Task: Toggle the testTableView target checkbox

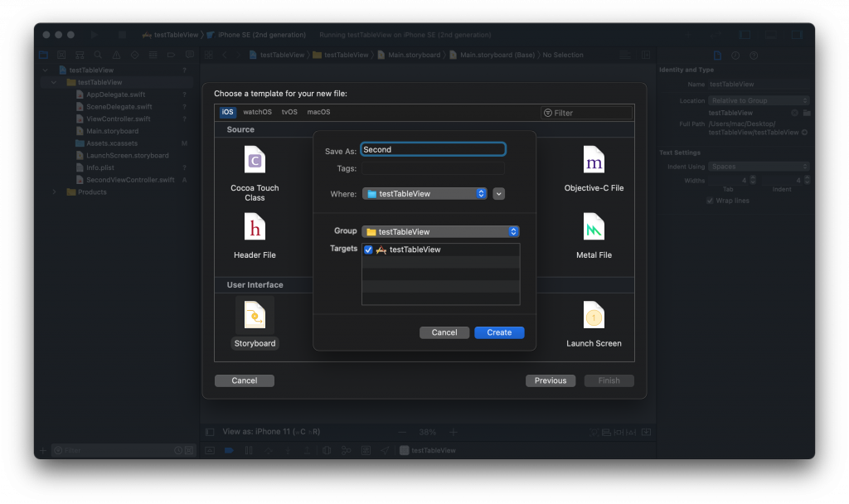Action: (x=368, y=250)
